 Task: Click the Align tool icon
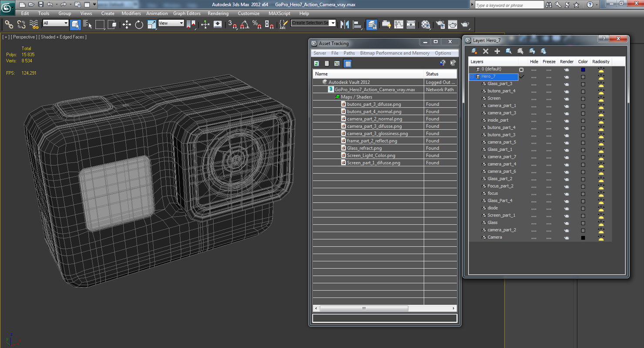click(357, 24)
